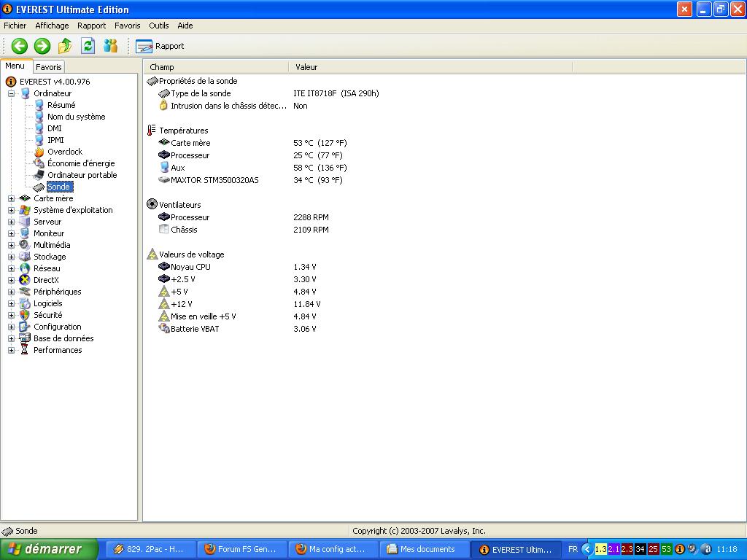This screenshot has height=560, width=747.
Task: Click the Ventilateurs fan icon
Action: click(152, 205)
